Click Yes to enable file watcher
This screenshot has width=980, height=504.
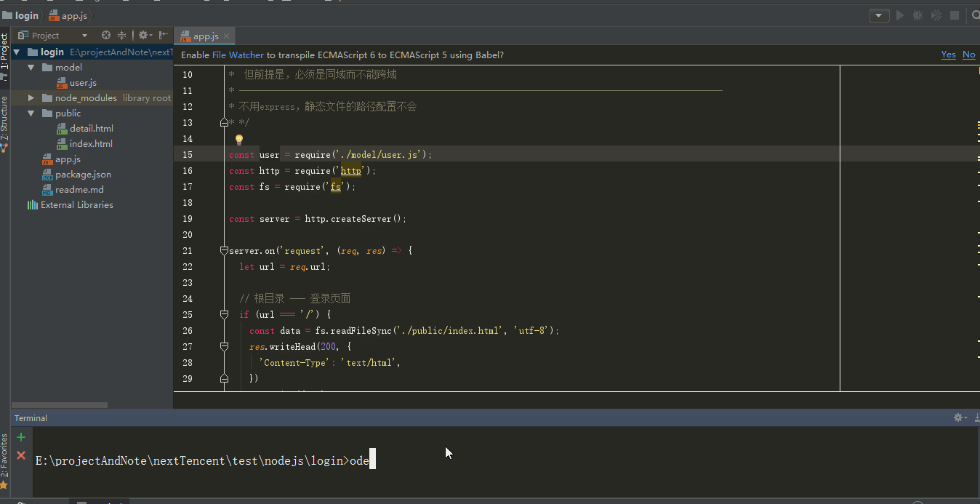948,55
